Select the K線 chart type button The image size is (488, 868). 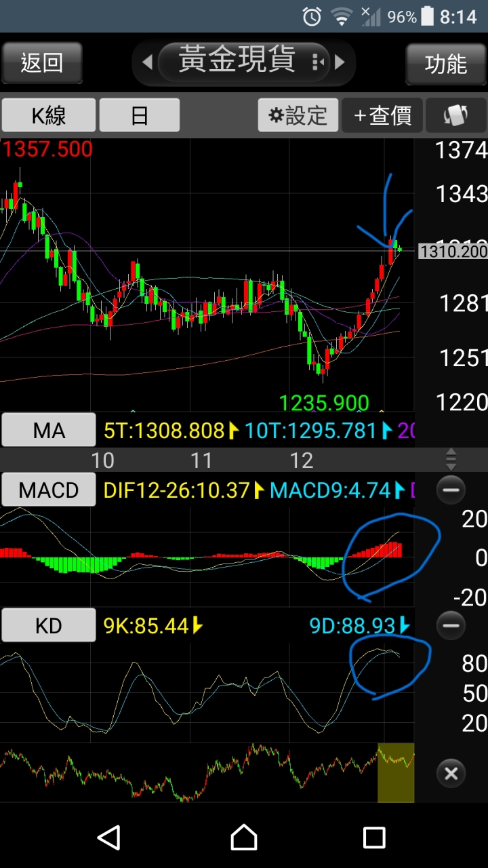click(x=49, y=115)
